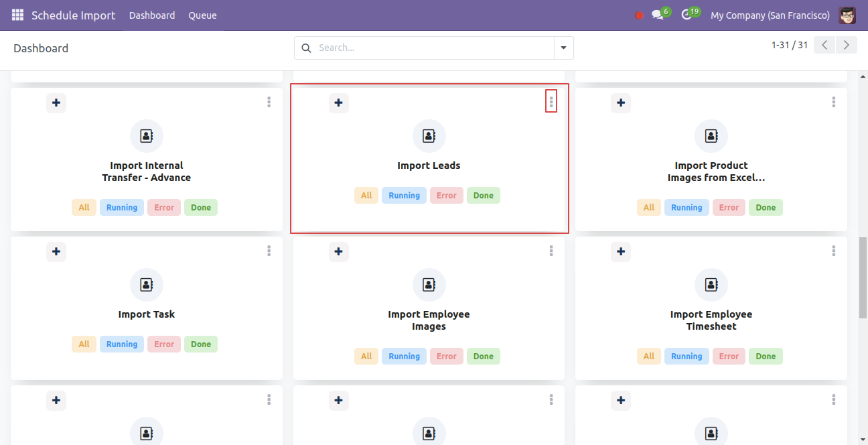Click Import Employee Images title
Viewport: 868px width, 445px height.
point(429,320)
